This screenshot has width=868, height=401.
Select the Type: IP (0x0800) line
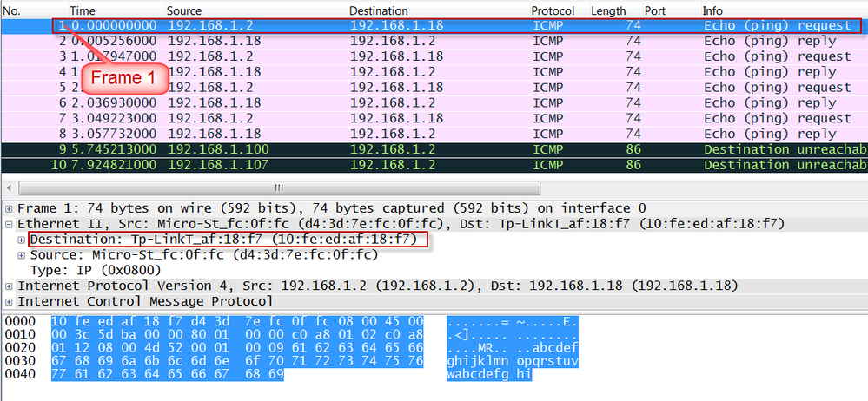click(x=96, y=271)
